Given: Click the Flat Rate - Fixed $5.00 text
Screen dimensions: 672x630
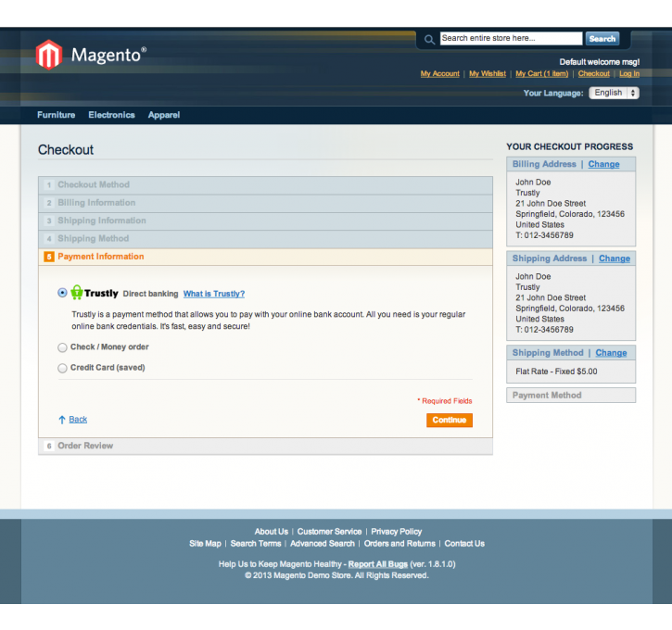Looking at the screenshot, I should click(x=556, y=372).
